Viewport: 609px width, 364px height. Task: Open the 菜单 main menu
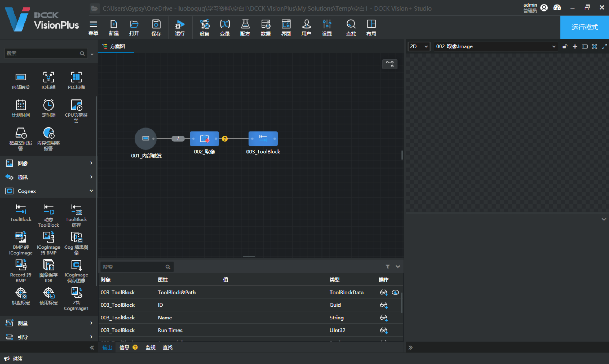pos(93,28)
